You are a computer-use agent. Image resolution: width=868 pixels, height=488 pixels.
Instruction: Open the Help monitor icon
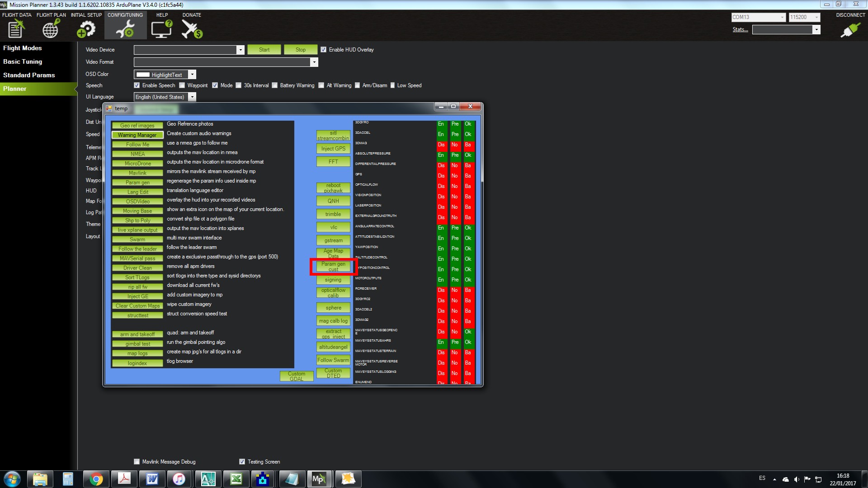click(x=161, y=29)
